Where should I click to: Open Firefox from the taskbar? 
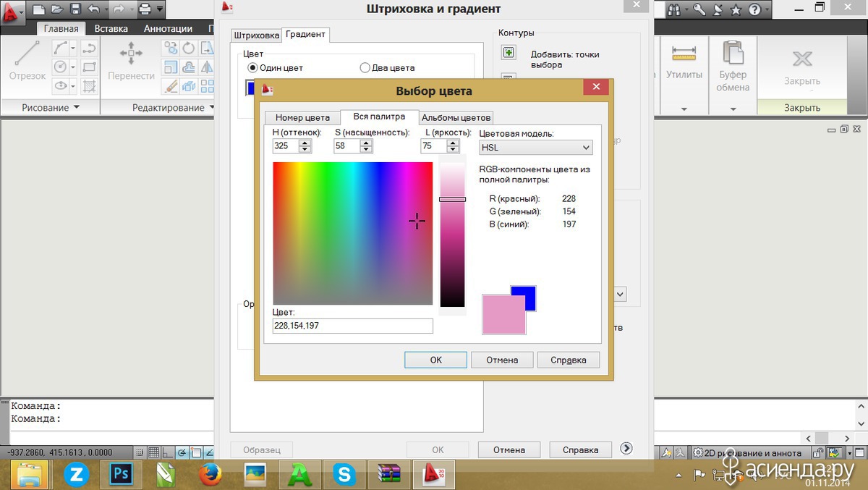pyautogui.click(x=210, y=475)
